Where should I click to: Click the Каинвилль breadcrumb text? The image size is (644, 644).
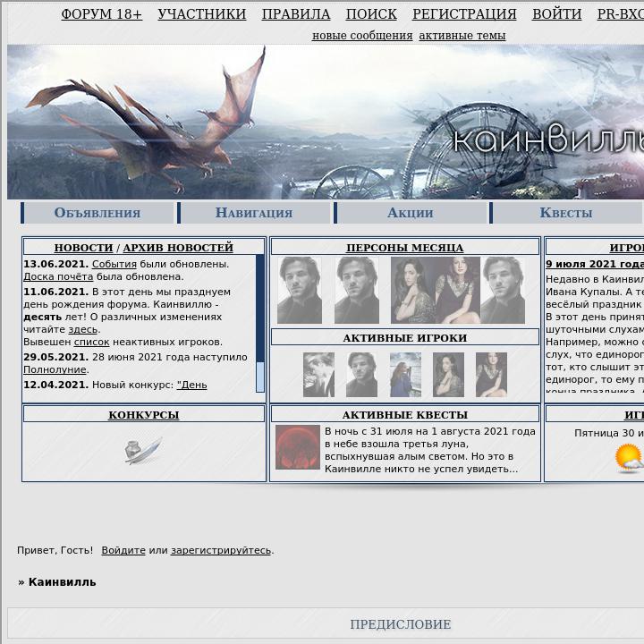[62, 582]
